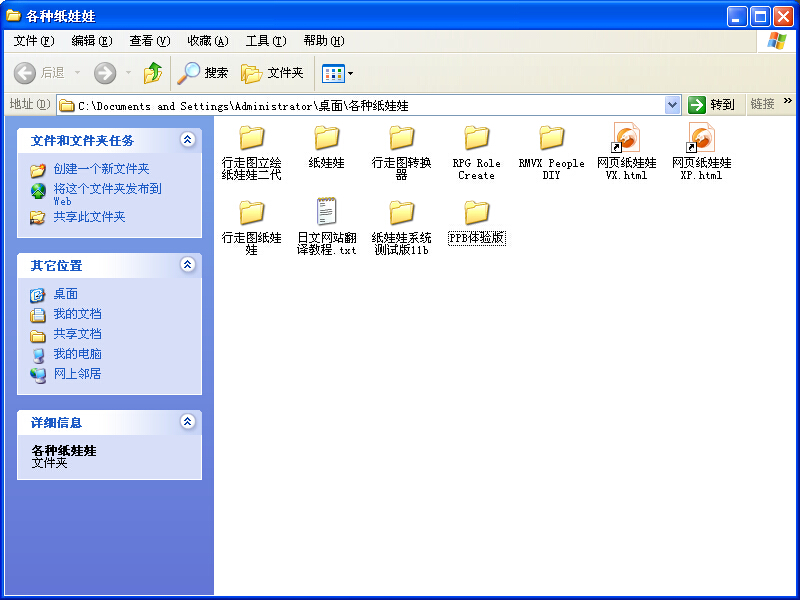The height and width of the screenshot is (600, 800).
Task: Open the Forward button history dropdown arrow
Action: (128, 73)
